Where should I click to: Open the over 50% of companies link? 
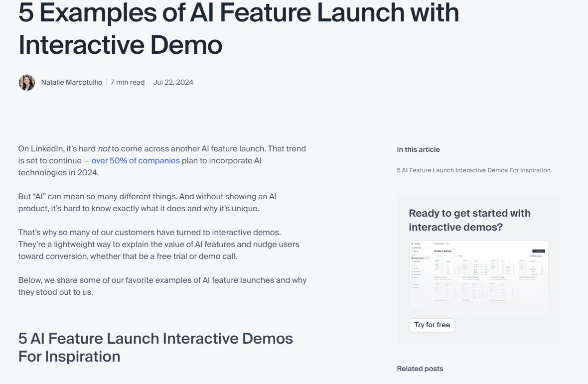coord(136,160)
